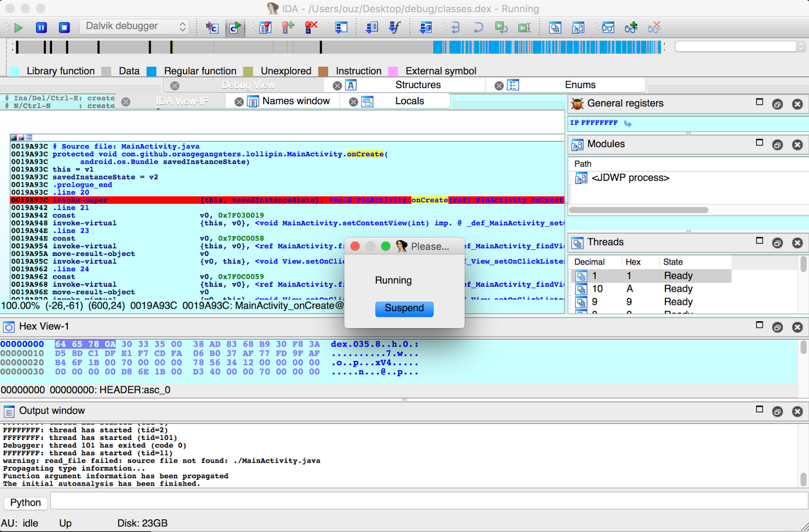
Task: Open the modules list toolbar icon
Action: click(x=578, y=27)
